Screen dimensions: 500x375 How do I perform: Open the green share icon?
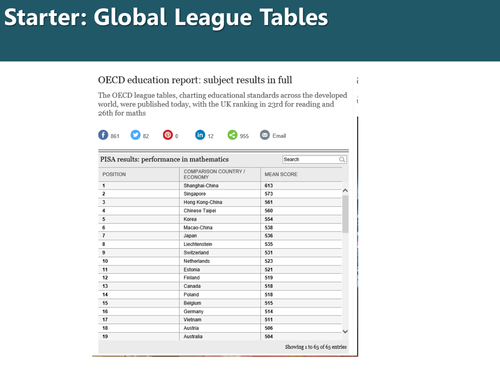(x=232, y=135)
